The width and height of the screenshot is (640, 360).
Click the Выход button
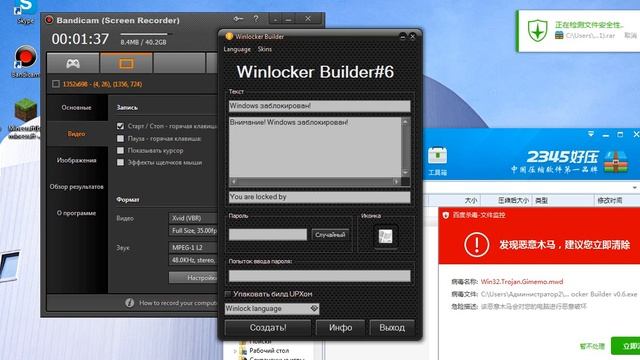(x=392, y=328)
